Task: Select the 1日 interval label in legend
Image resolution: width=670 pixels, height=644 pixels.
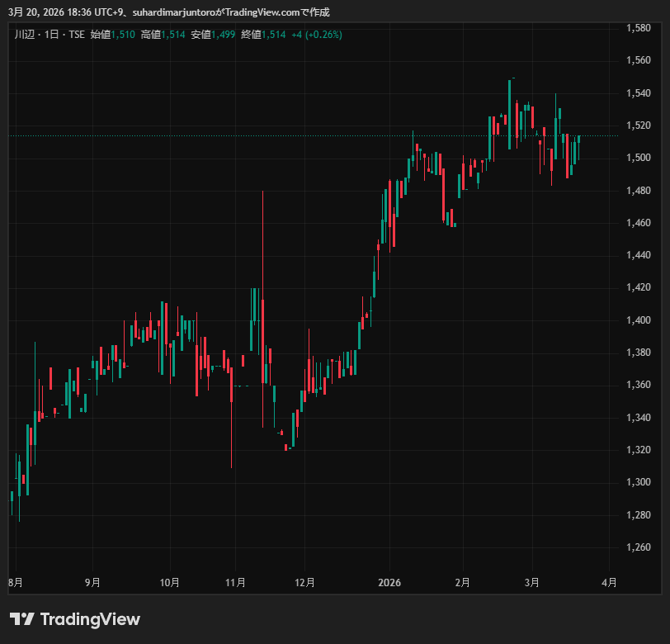Action: pyautogui.click(x=52, y=35)
